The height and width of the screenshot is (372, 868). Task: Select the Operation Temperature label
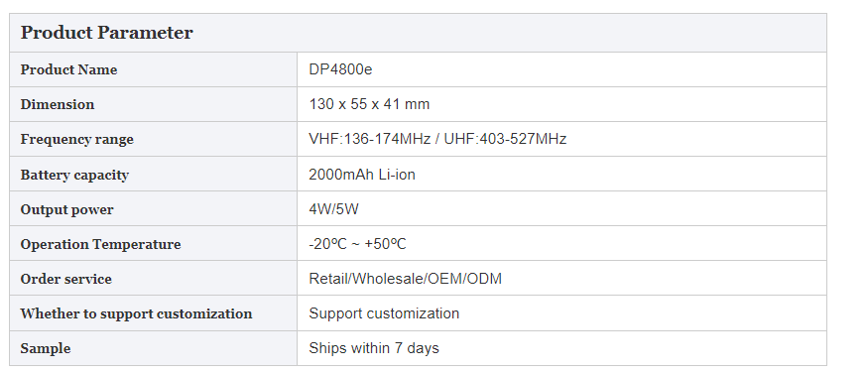[x=101, y=245]
